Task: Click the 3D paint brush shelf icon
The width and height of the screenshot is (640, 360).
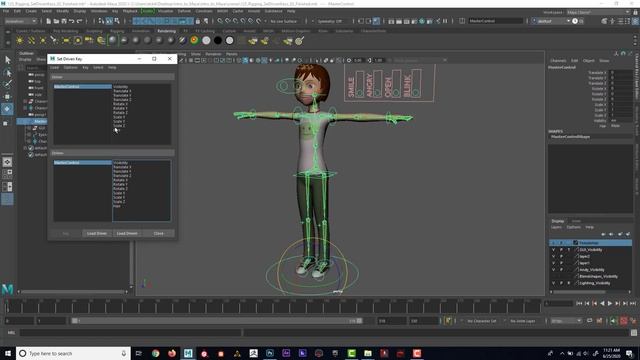Action: 300,40
